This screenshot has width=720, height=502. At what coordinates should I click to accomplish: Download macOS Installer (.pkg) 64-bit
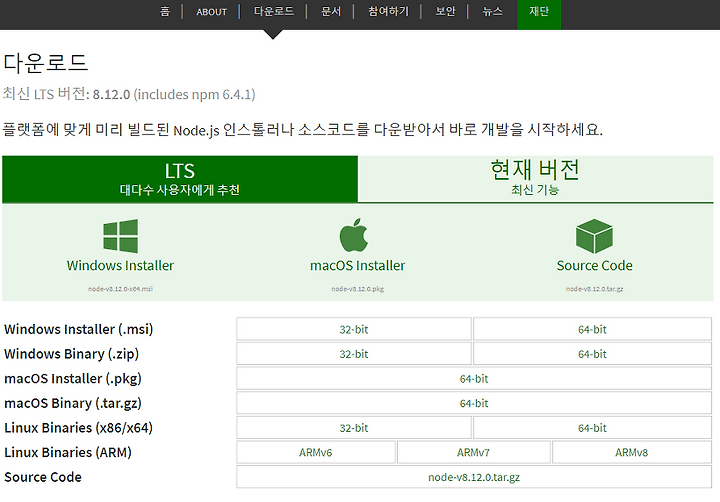coord(474,378)
